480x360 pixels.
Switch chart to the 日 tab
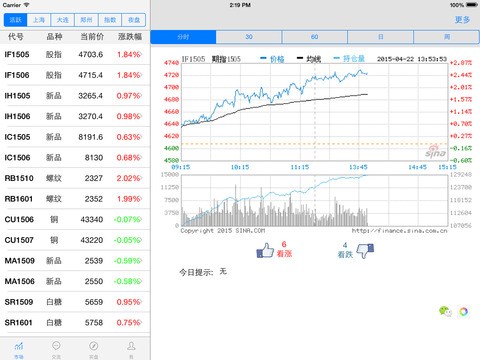click(381, 37)
